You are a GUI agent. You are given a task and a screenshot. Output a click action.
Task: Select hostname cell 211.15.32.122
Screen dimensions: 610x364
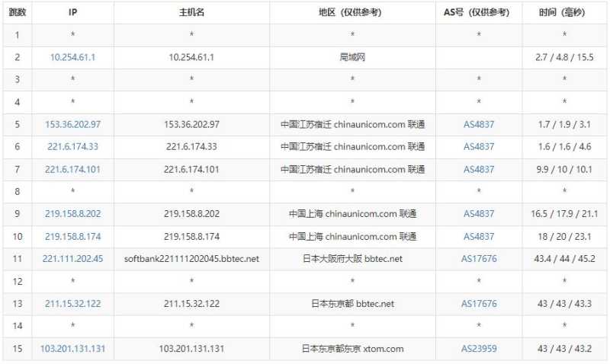point(191,304)
